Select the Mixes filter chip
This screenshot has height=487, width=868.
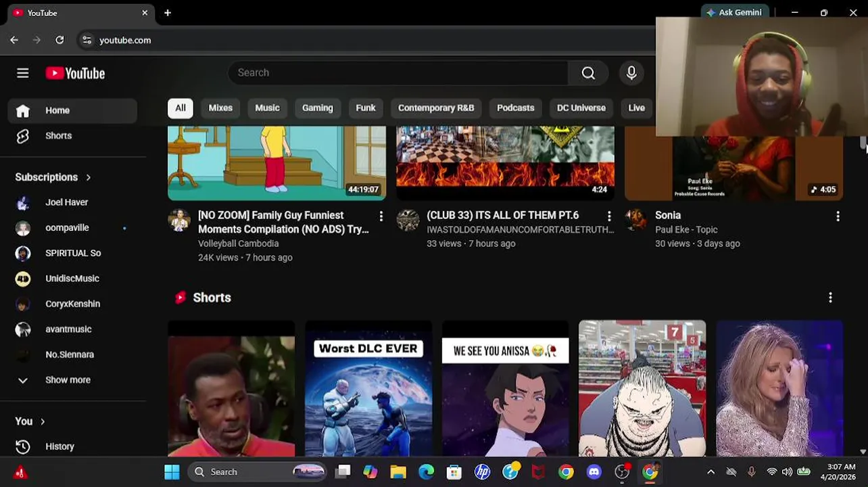[x=220, y=108]
